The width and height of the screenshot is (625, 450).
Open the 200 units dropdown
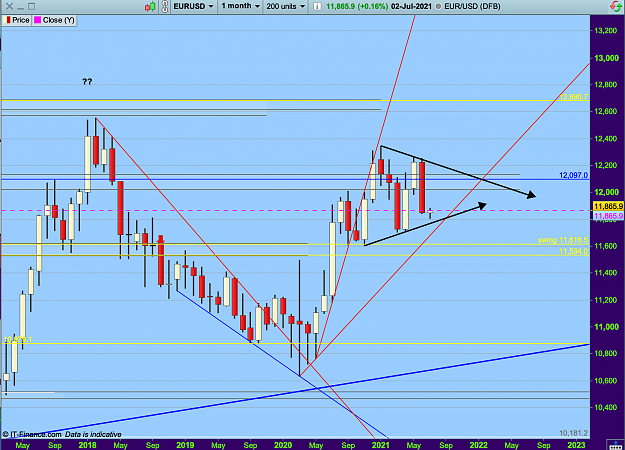pos(285,6)
